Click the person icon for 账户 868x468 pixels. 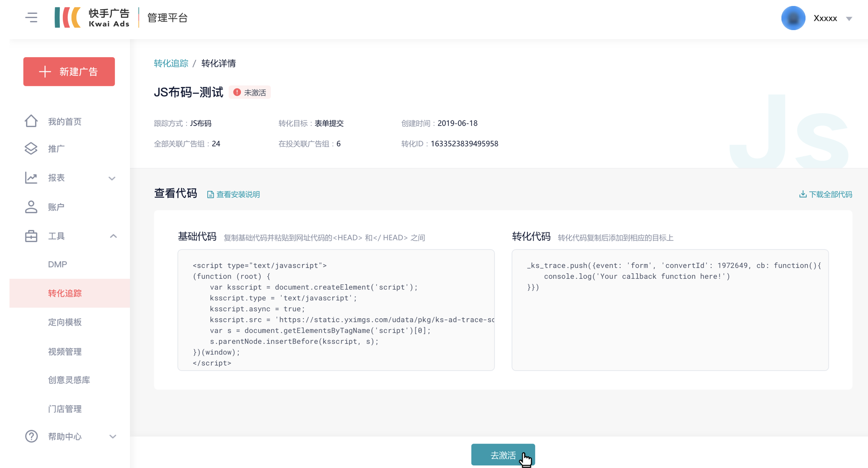click(x=31, y=207)
